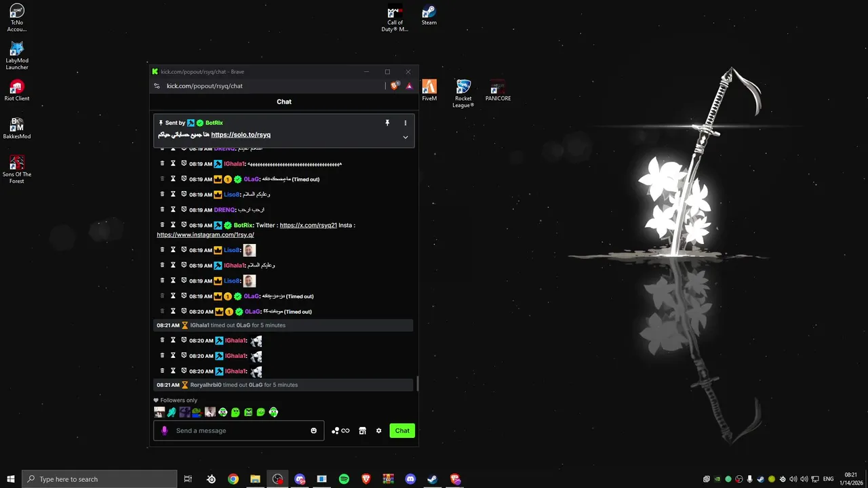868x488 pixels.
Task: Click the taskbar search box
Action: tap(100, 479)
